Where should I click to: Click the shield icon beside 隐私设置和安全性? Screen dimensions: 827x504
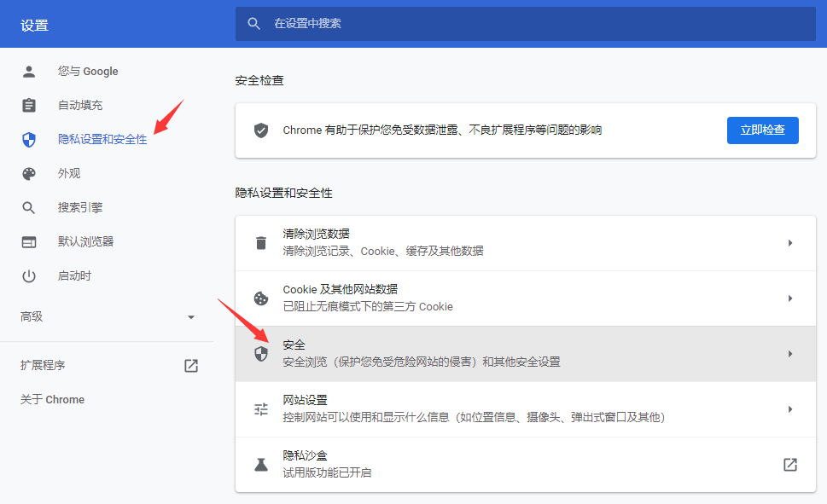tap(28, 139)
